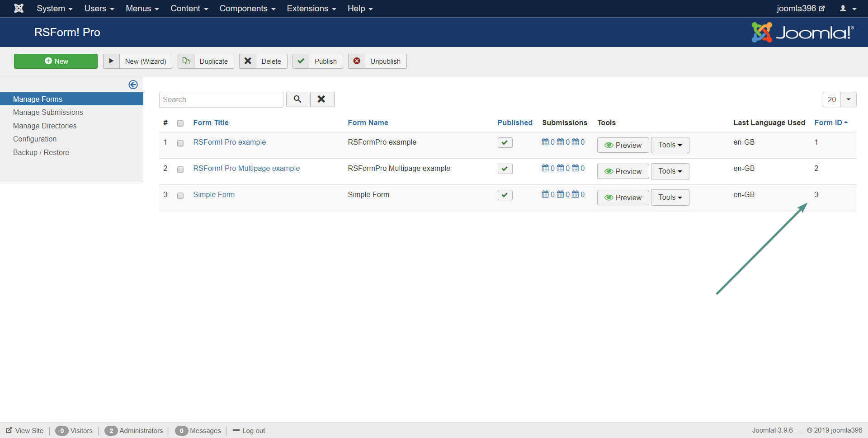The height and width of the screenshot is (438, 868).
Task: Open the Components menu
Action: pos(247,9)
